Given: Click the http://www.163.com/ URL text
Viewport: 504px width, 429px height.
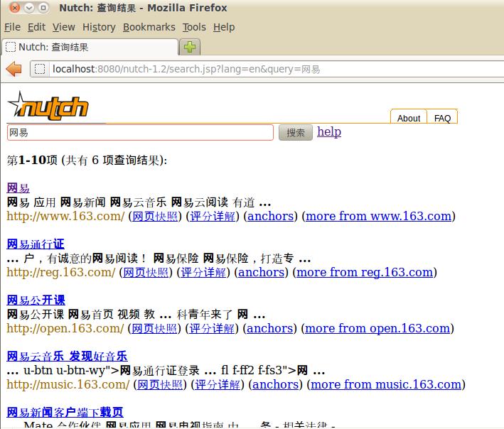Looking at the screenshot, I should [65, 216].
